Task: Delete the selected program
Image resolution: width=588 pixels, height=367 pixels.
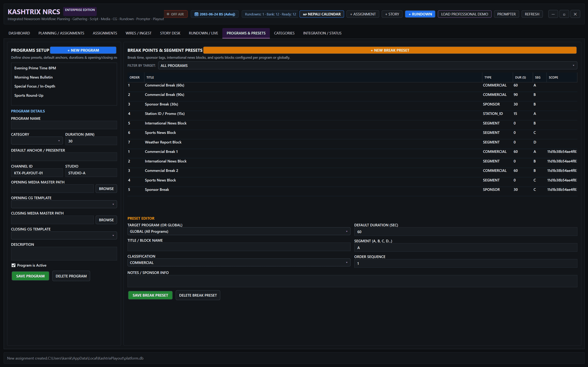Action: coord(71,276)
